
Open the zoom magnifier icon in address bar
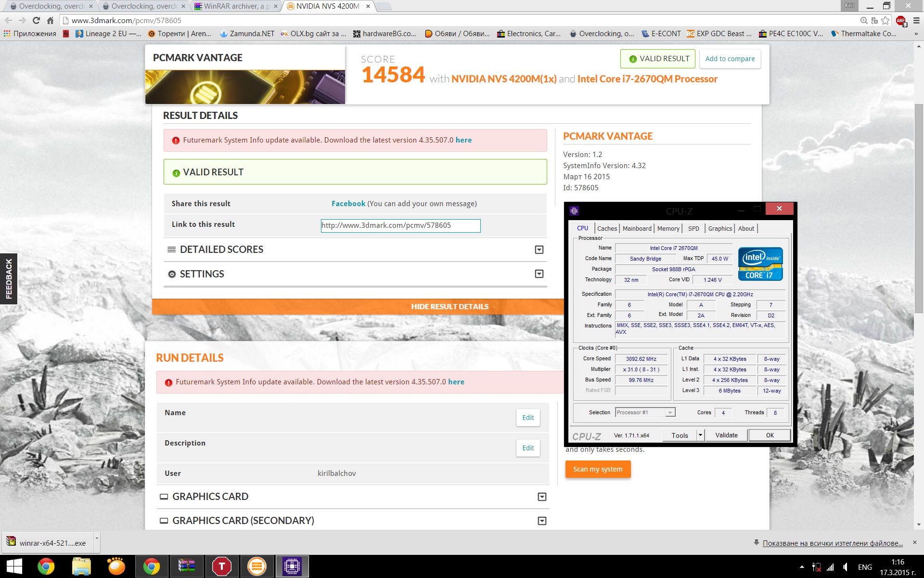[864, 20]
